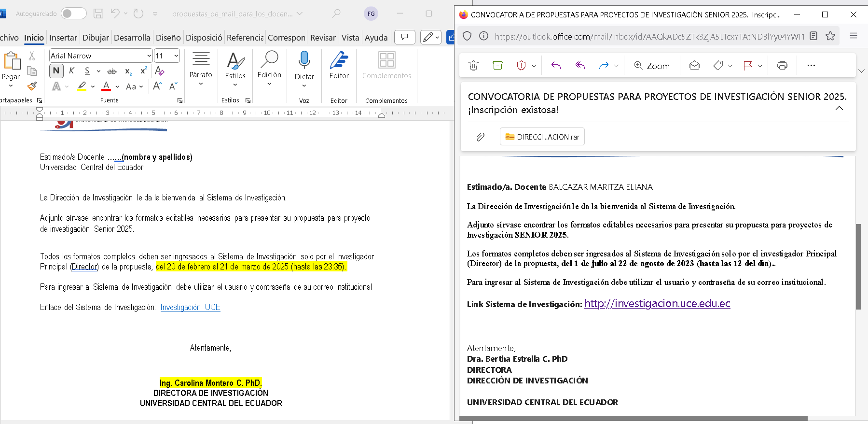
Task: Open the Revisar tab
Action: 323,37
